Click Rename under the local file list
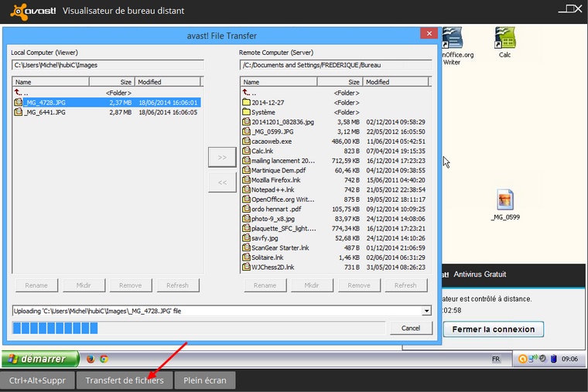Screen dimensions: 588x392 (x=36, y=285)
